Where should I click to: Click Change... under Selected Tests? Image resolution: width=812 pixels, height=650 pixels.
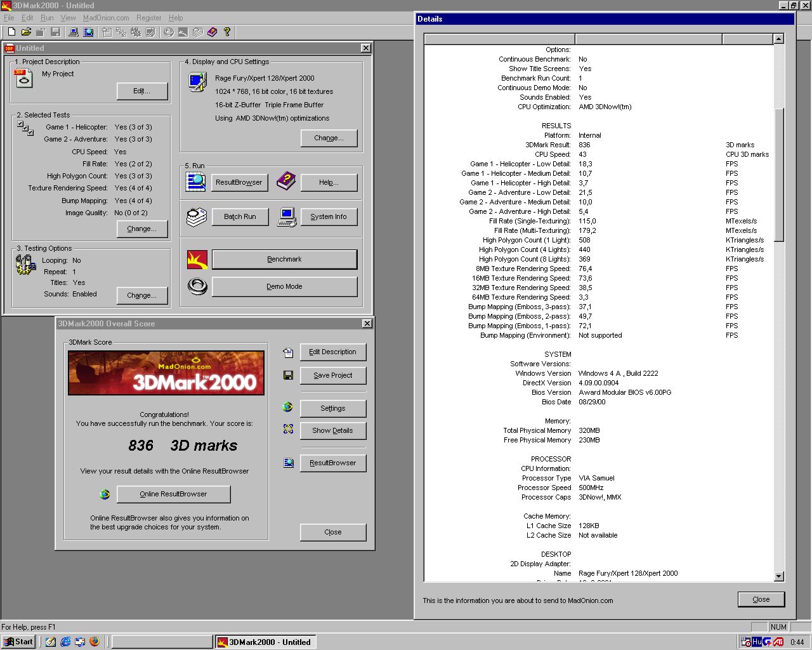pyautogui.click(x=142, y=229)
